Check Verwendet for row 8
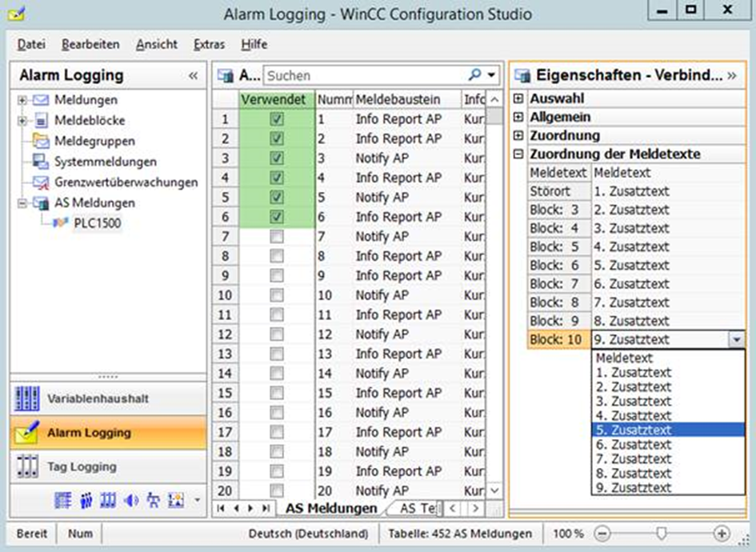756x552 pixels. 277,256
